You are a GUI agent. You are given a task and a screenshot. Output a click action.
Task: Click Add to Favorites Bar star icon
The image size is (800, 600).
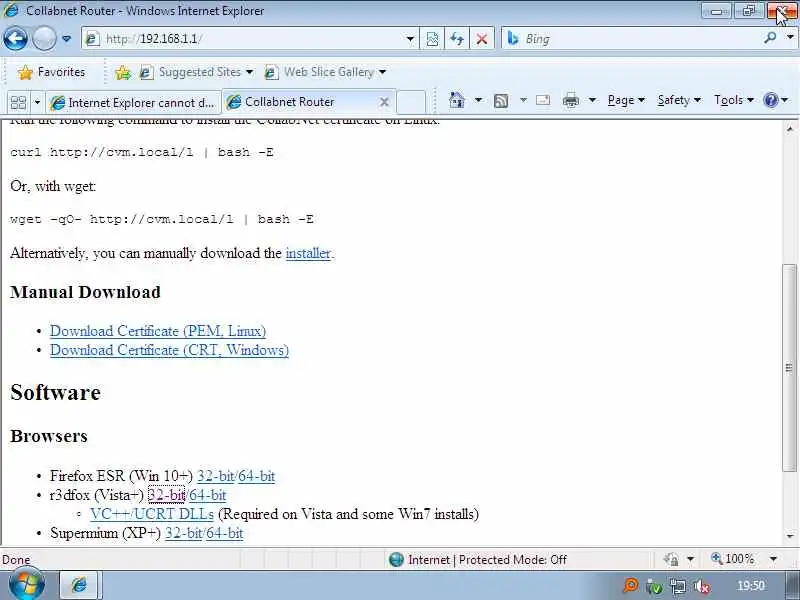122,72
